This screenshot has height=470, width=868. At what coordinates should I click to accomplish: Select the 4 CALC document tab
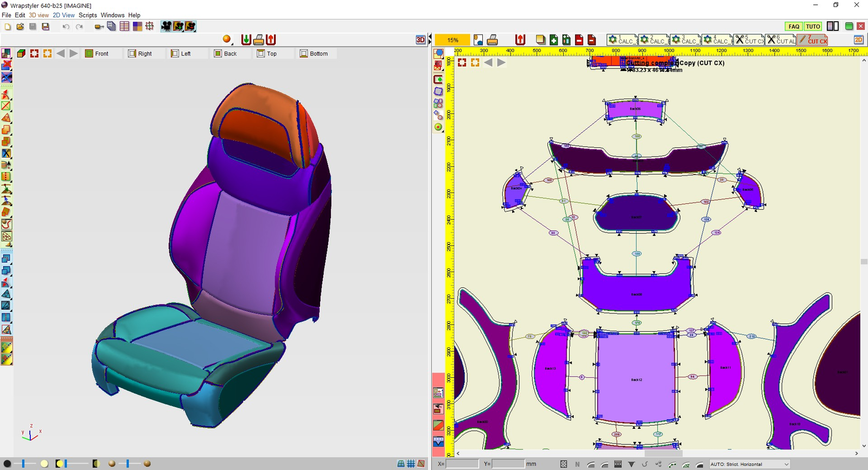click(717, 40)
